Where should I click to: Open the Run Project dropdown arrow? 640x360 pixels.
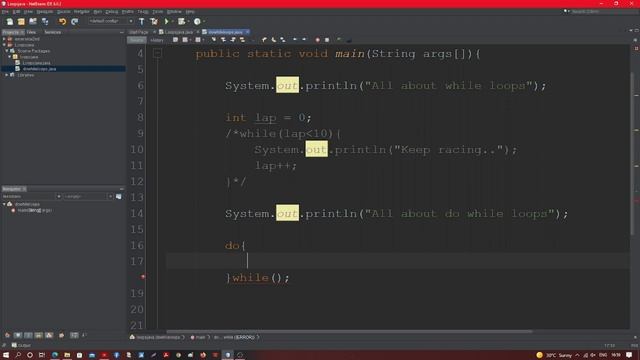(172, 21)
